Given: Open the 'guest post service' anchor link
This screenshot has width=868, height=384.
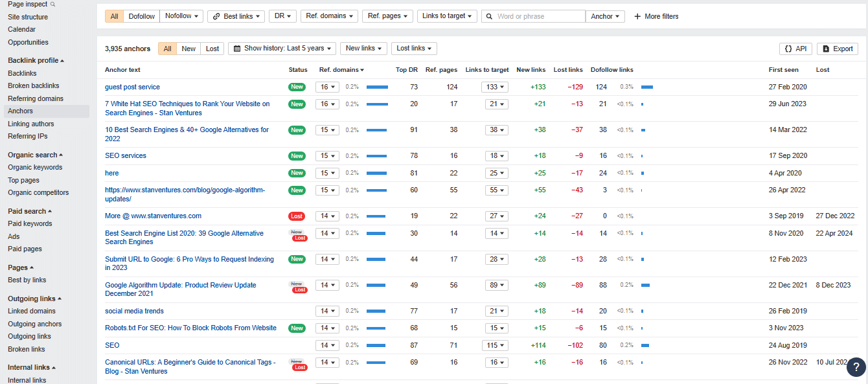Looking at the screenshot, I should click(x=132, y=87).
